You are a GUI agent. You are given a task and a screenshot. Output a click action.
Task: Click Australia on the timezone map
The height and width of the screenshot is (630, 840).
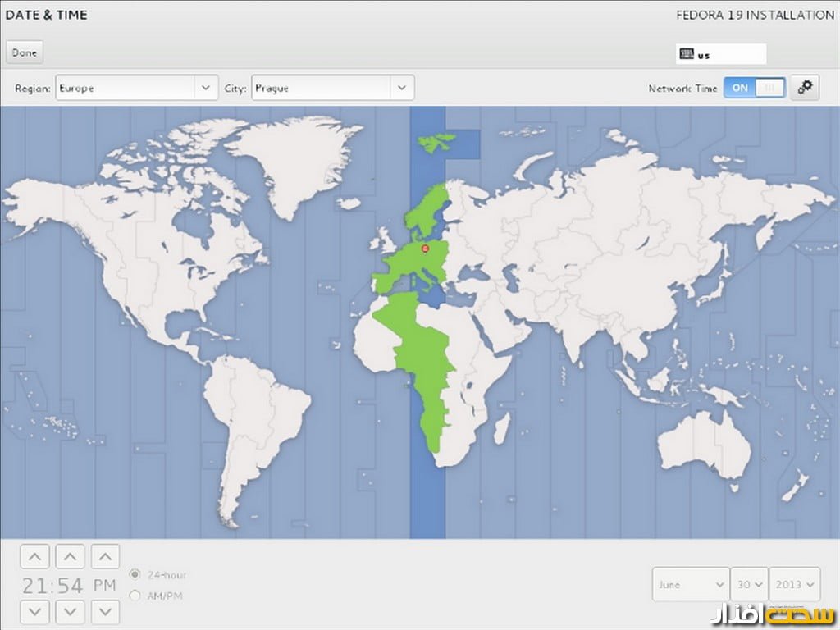tap(705, 443)
